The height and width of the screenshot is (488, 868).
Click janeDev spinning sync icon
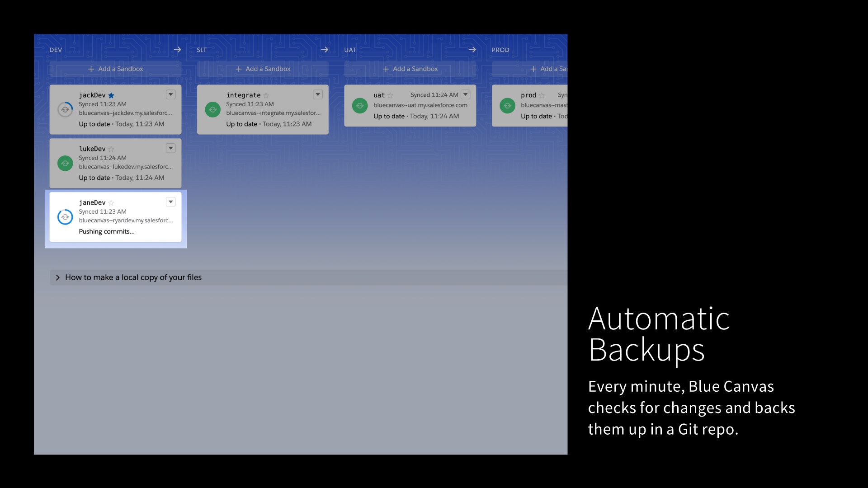pyautogui.click(x=65, y=217)
